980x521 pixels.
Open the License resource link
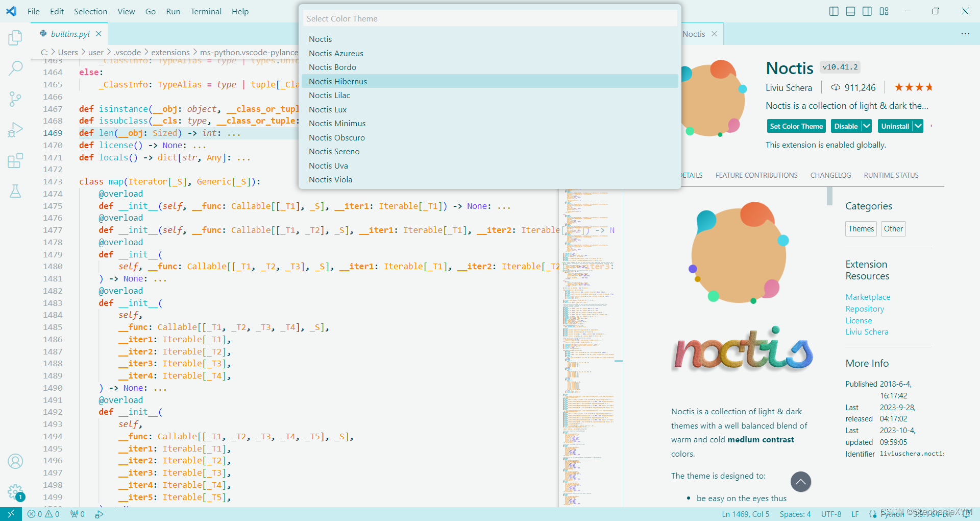(859, 321)
